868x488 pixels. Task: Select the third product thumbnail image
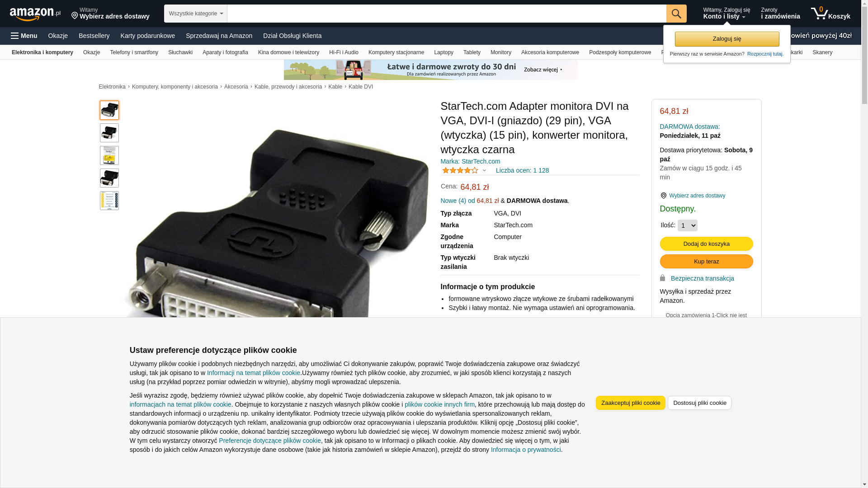click(x=109, y=155)
